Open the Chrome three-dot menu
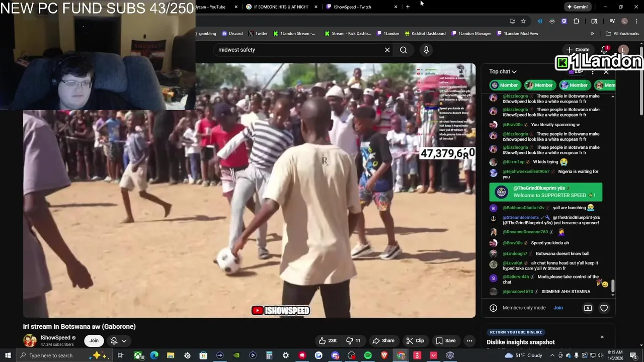644x362 pixels. tap(636, 21)
